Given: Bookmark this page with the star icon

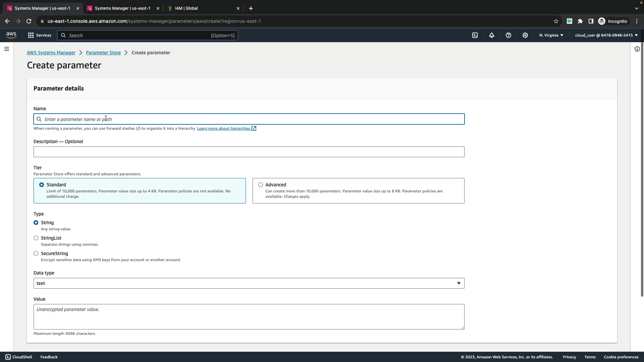Looking at the screenshot, I should coord(556,21).
